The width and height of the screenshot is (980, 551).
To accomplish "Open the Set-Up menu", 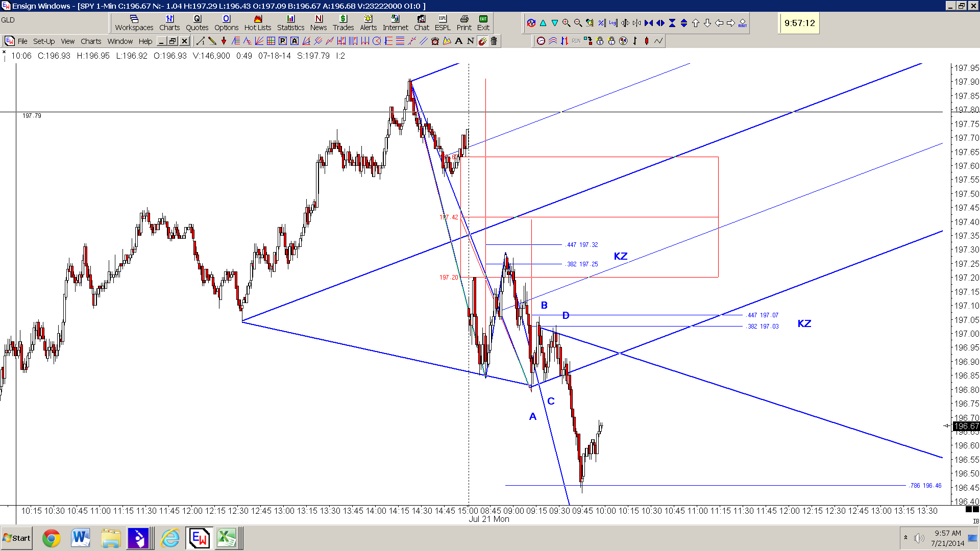I will 44,41.
